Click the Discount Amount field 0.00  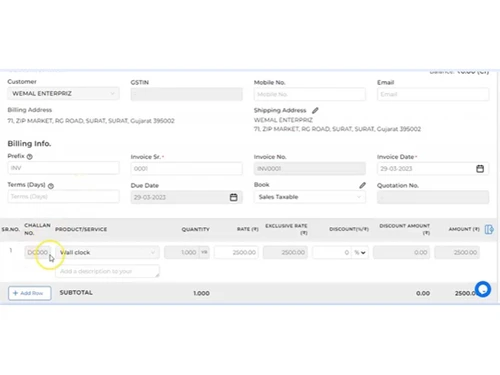point(401,253)
